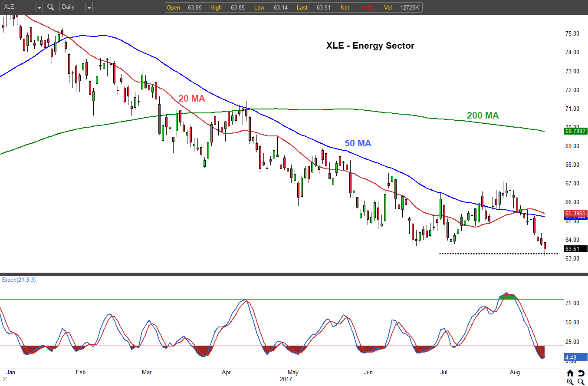Click the 'Feb' label on the date axis

click(x=81, y=373)
